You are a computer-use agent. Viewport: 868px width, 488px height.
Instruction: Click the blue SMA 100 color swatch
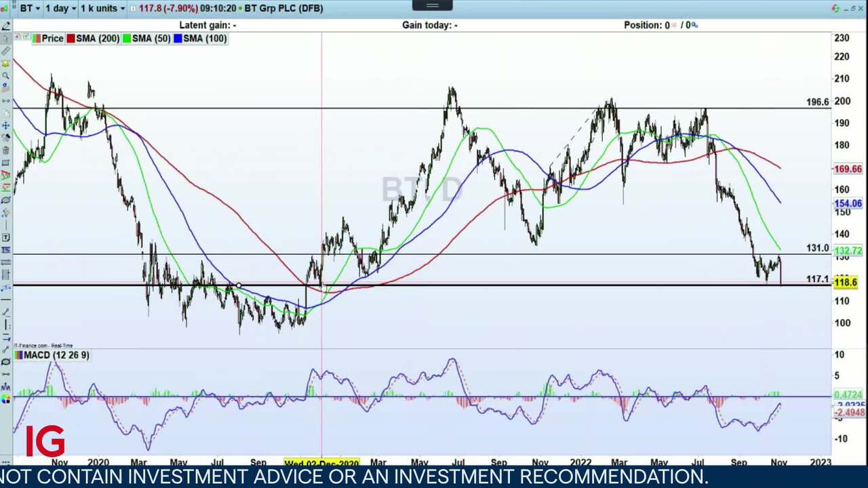tap(178, 39)
